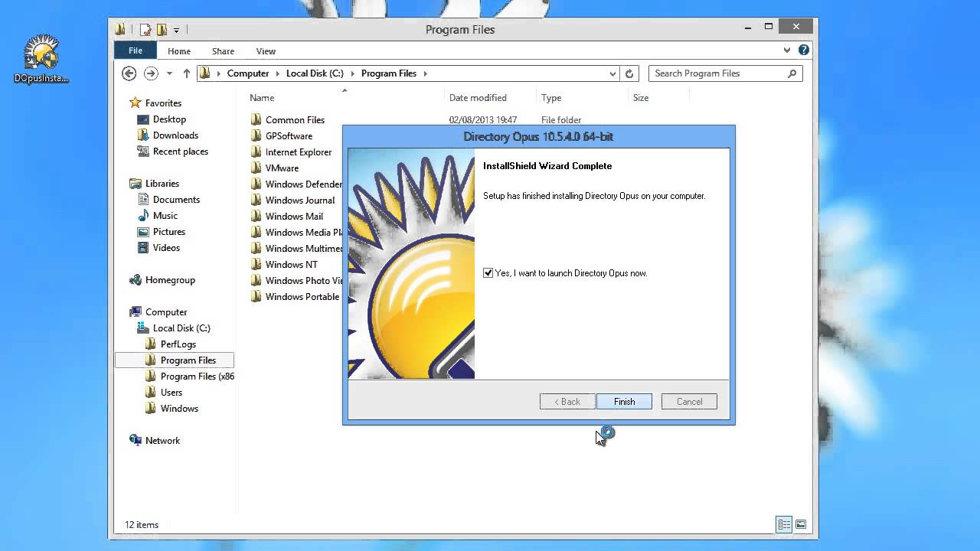Select the PerfLogs folder in the tree

[x=178, y=344]
